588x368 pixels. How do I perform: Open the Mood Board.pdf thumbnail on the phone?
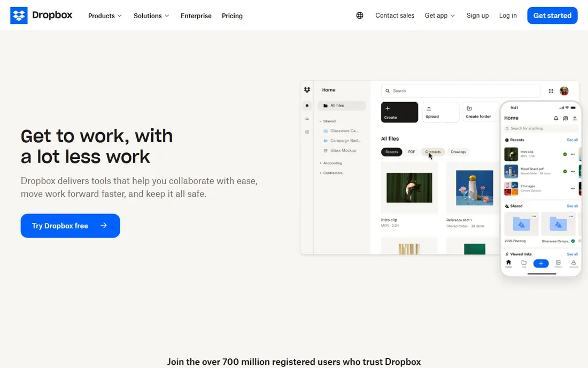[x=510, y=172]
